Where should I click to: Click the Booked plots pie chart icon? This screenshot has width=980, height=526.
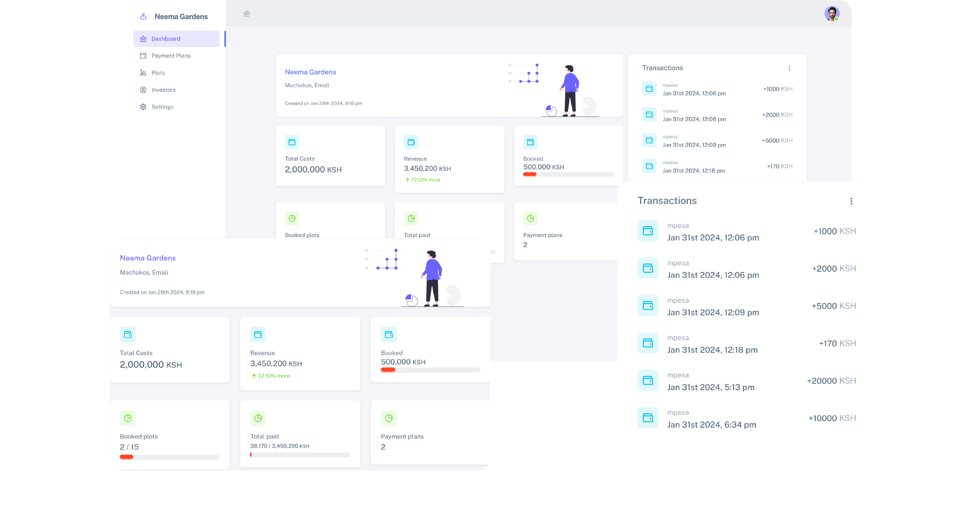click(127, 418)
